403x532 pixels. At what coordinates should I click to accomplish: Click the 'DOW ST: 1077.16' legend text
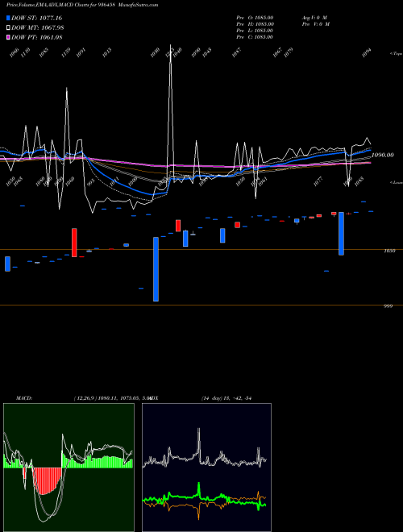[x=37, y=18]
